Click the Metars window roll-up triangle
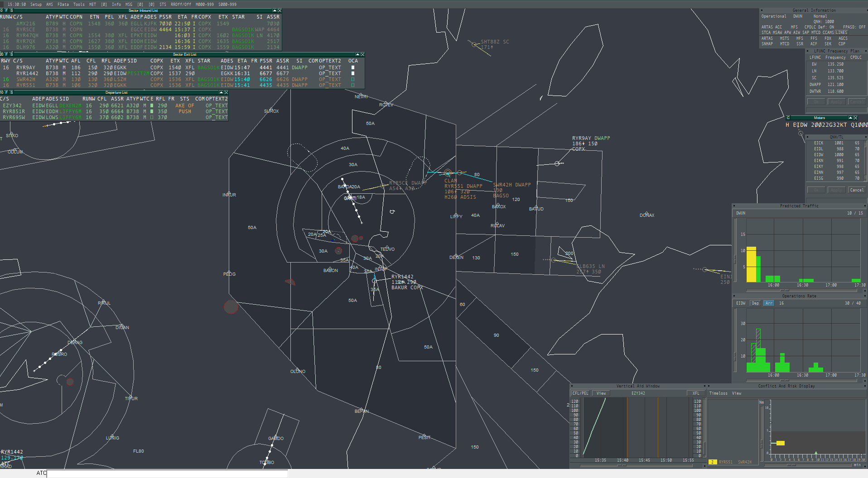The image size is (868, 478). (850, 118)
